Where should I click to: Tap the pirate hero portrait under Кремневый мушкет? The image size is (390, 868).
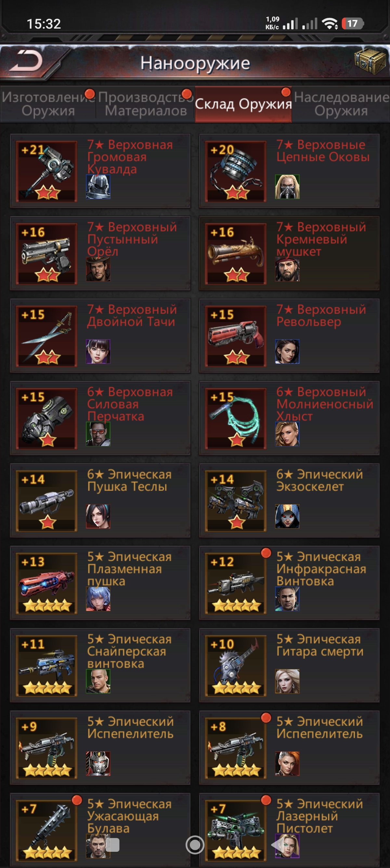[287, 269]
